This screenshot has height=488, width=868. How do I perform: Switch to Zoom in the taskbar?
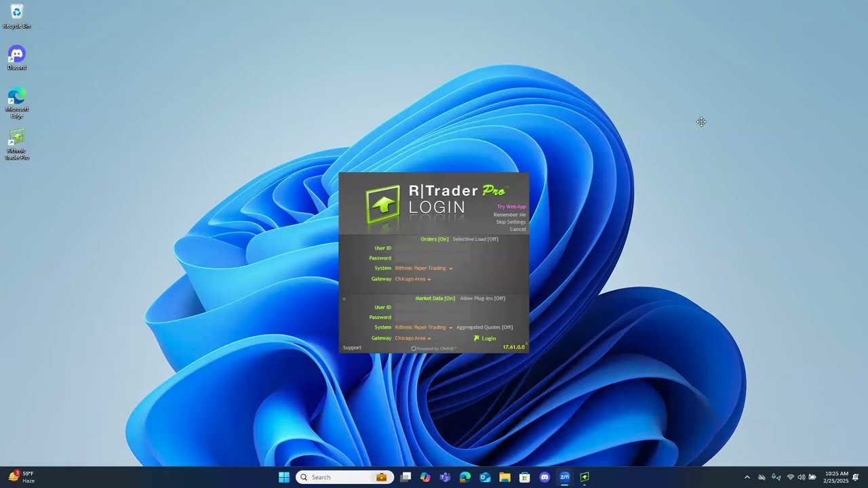(564, 477)
